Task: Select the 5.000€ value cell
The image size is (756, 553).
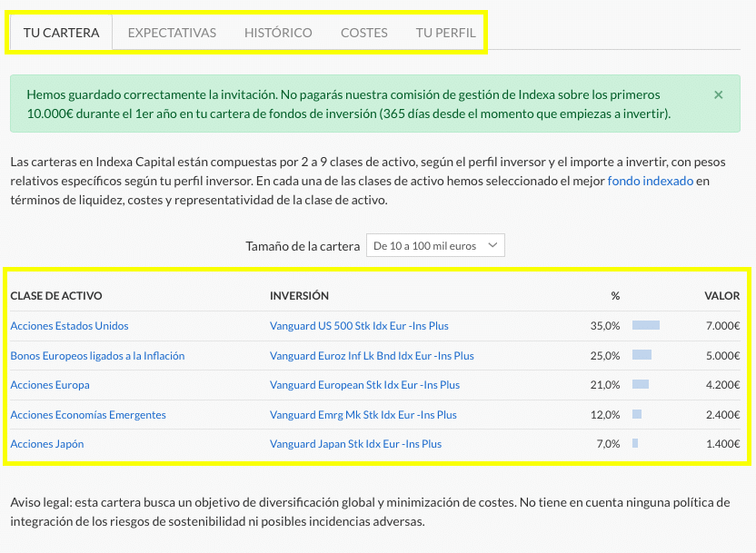Action: pyautogui.click(x=722, y=356)
